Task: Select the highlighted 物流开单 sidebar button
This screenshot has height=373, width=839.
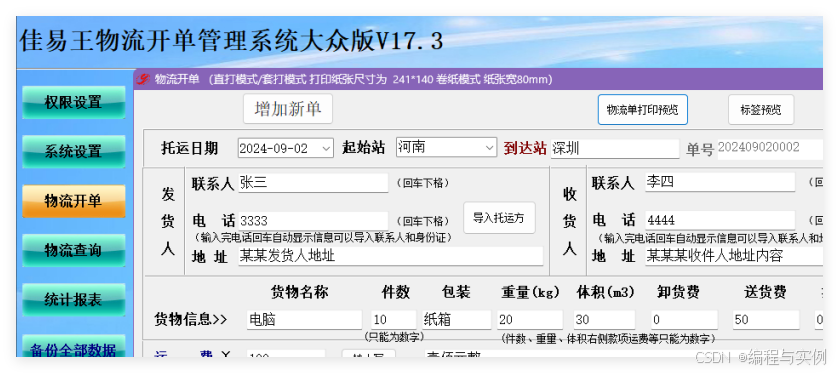Action: coord(73,201)
